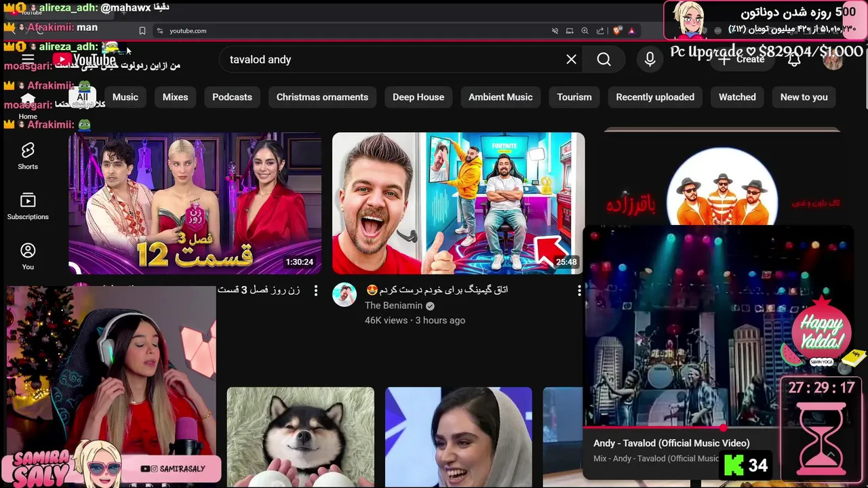Filter results by Tourism chip
This screenshot has height=488, width=868.
point(574,97)
